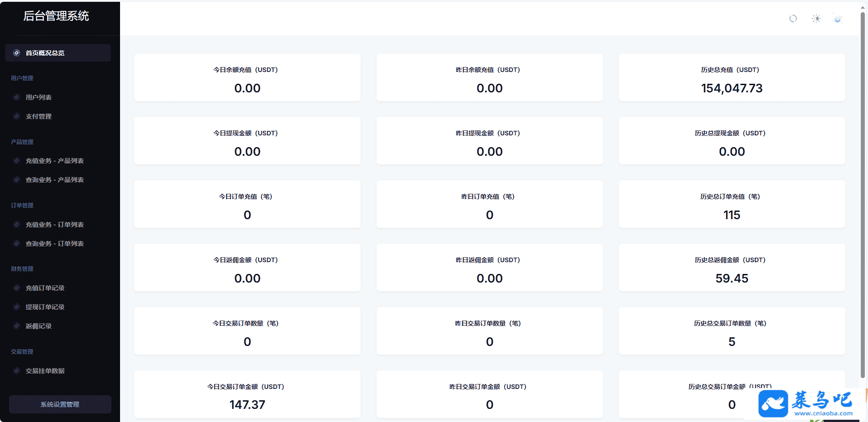
Task: Open the 返佣记录 menu item
Action: pos(39,326)
